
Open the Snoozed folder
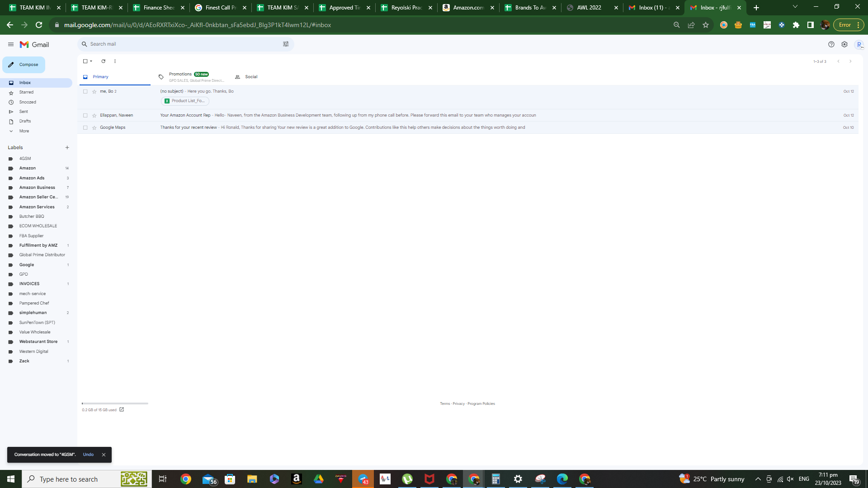click(28, 102)
